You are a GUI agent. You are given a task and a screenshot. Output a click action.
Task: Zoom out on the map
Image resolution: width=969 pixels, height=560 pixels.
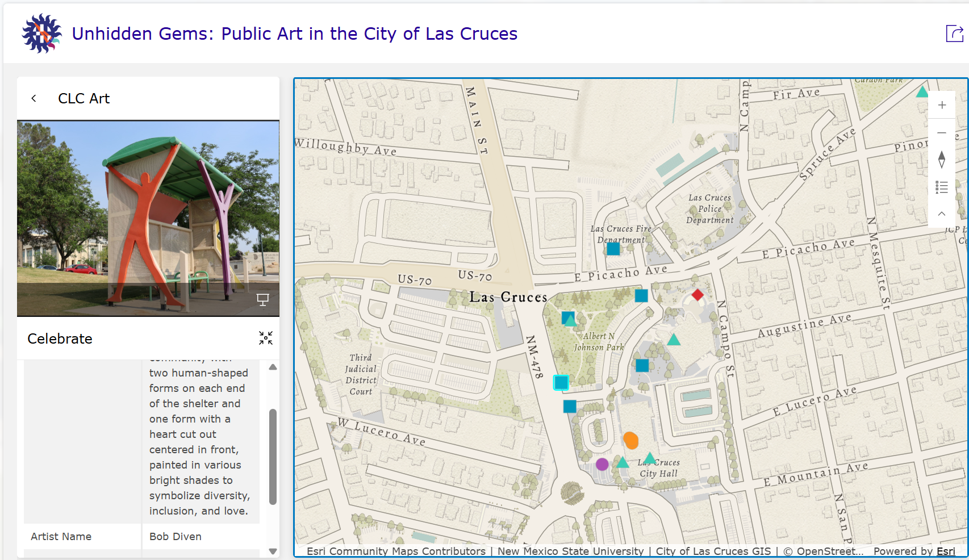pyautogui.click(x=942, y=132)
